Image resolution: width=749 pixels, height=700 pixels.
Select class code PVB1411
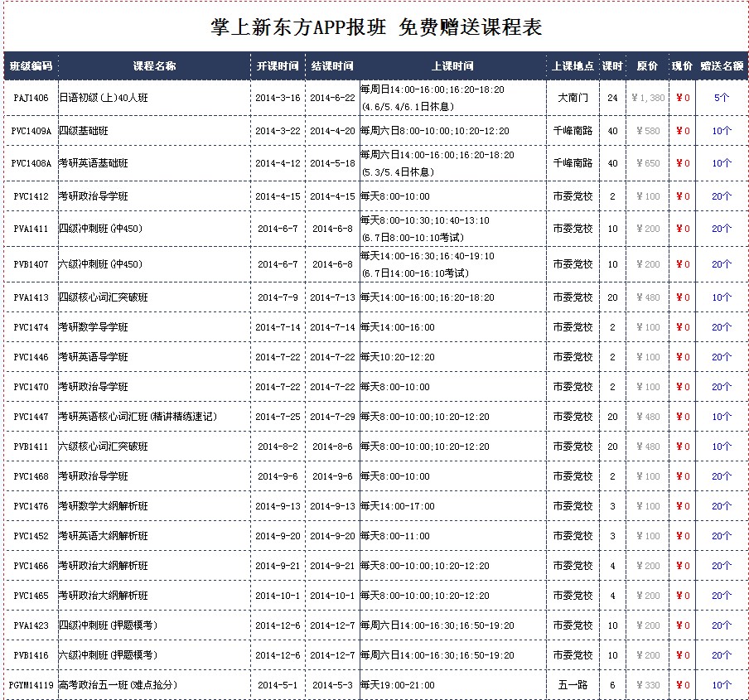(x=31, y=447)
